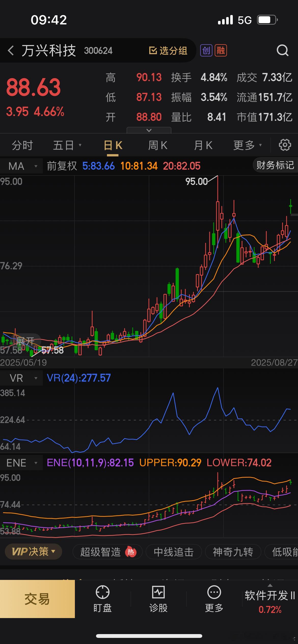Viewport: 298px width, 644px height.
Task: Tap the 融 margin badge icon
Action: 221,50
